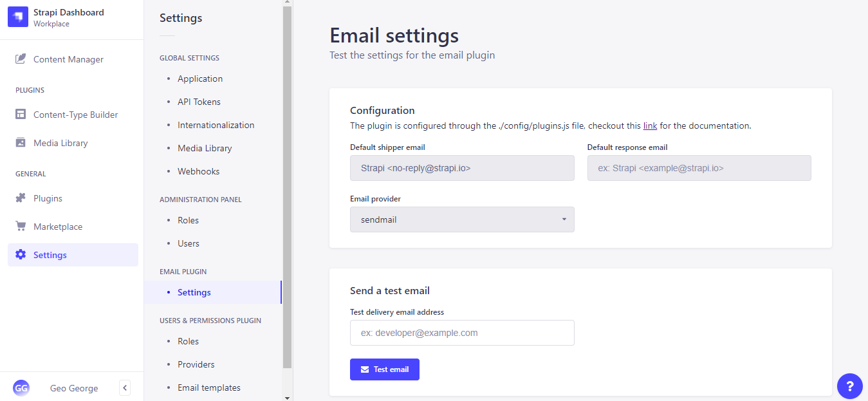Open the help question mark icon
Image resolution: width=868 pixels, height=401 pixels.
click(850, 386)
